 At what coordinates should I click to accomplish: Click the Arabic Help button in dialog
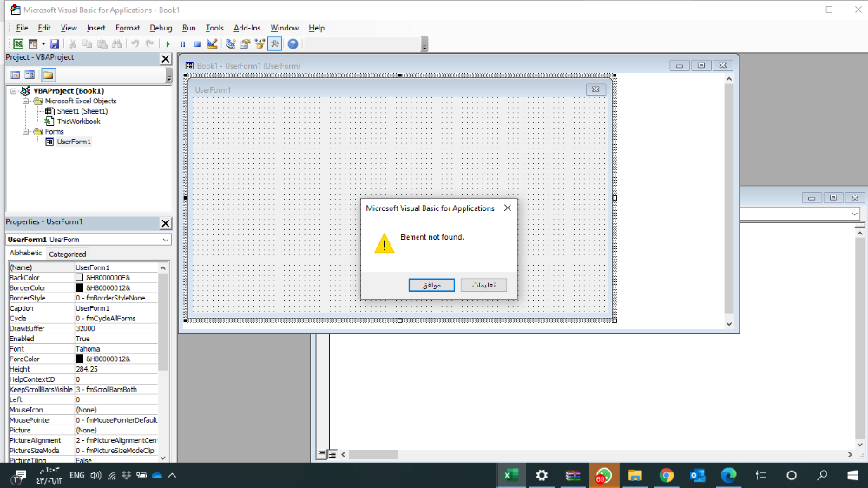(x=483, y=285)
